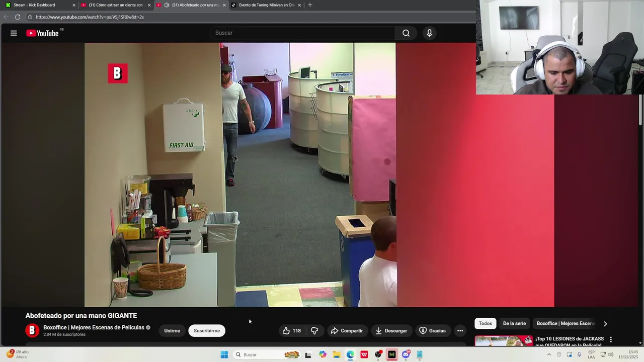Open a new browser tab
This screenshot has height=362, width=644.
(x=310, y=5)
